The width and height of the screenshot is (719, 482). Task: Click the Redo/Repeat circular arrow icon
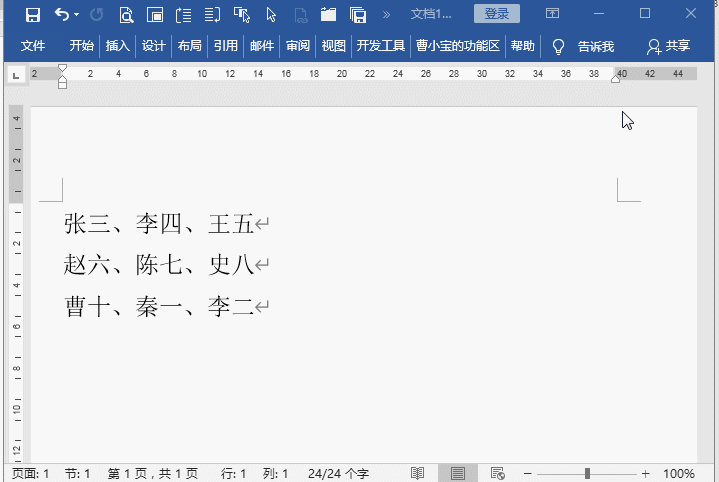pyautogui.click(x=97, y=15)
